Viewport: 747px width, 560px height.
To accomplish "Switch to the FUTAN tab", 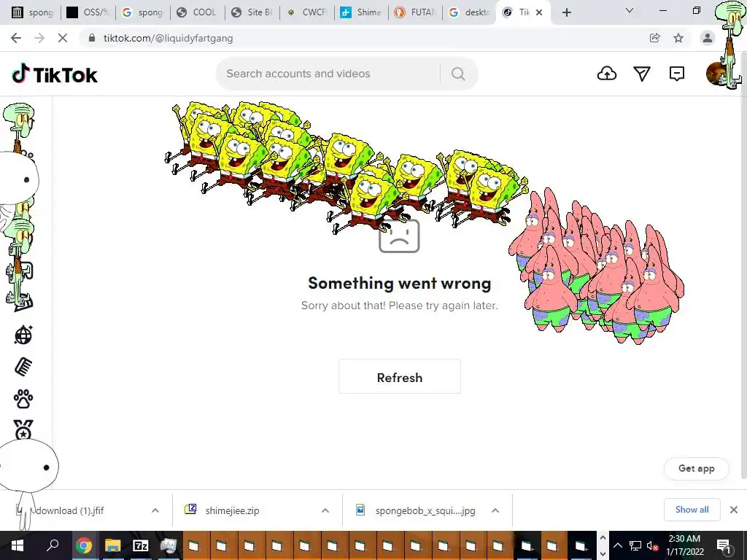I will coord(415,12).
